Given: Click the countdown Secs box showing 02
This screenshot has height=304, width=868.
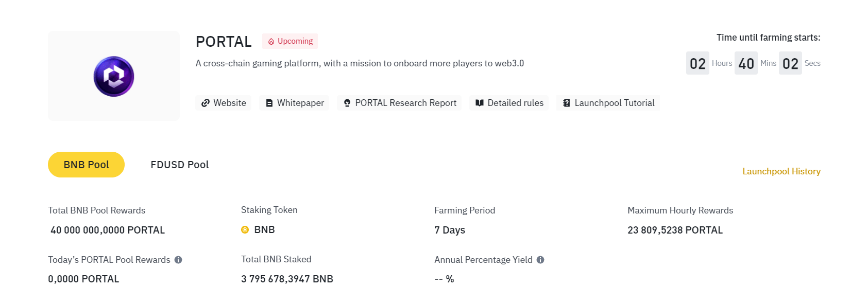Looking at the screenshot, I should point(790,63).
